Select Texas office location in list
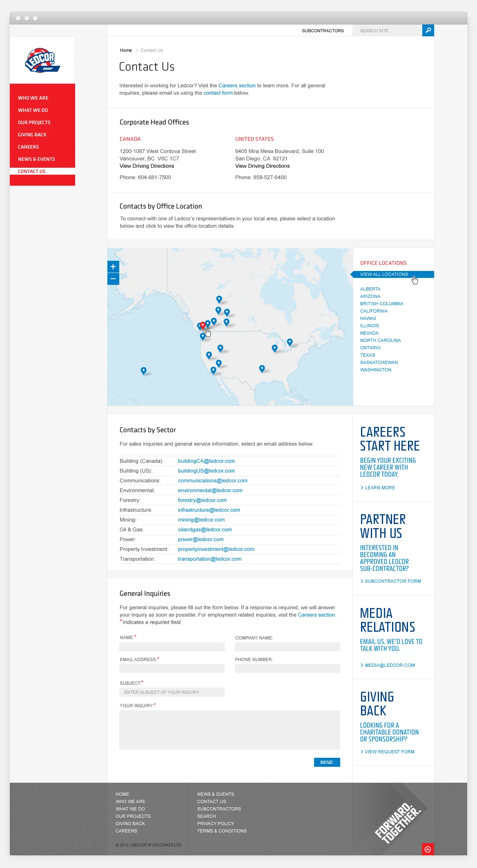Image resolution: width=477 pixels, height=868 pixels. pos(368,355)
